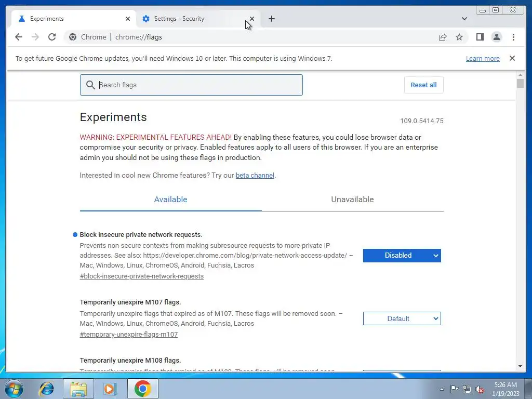Click the network tray icon

pos(467,389)
